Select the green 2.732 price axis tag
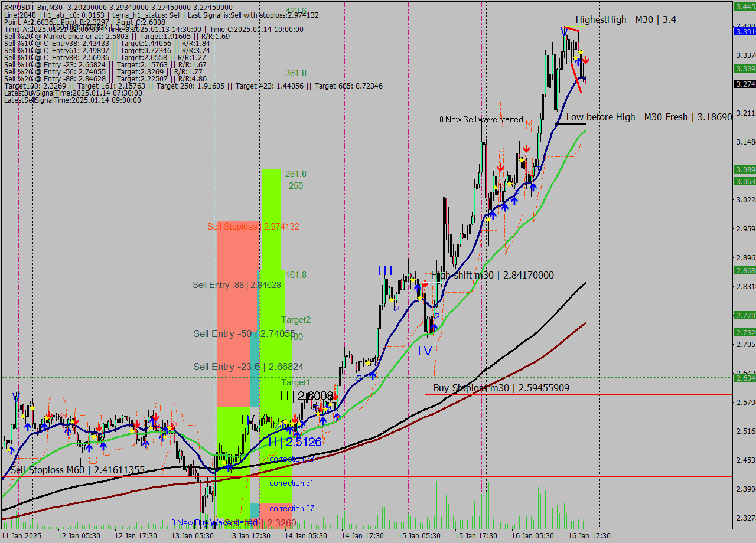The height and width of the screenshot is (543, 756). 744,332
